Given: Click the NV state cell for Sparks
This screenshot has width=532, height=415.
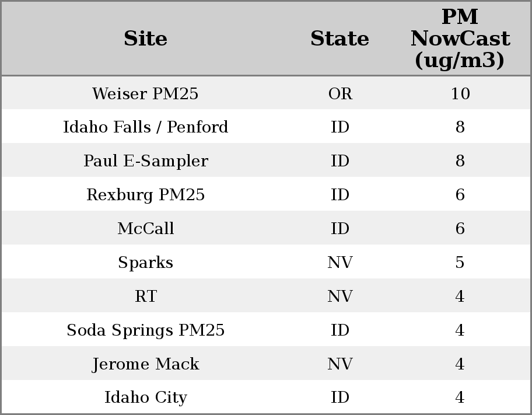Looking at the screenshot, I should coord(340,263).
